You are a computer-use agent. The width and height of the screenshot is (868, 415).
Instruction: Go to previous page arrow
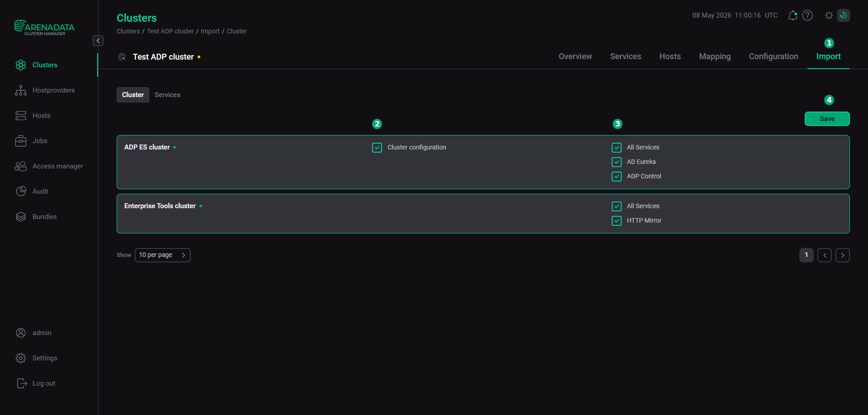click(x=824, y=255)
